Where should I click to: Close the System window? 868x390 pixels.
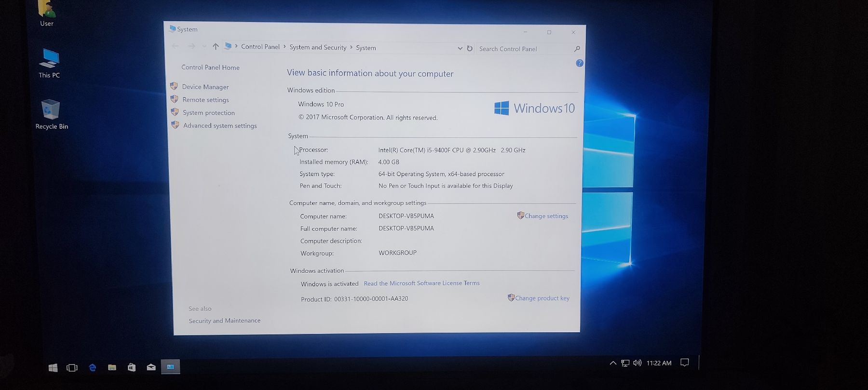pyautogui.click(x=573, y=32)
